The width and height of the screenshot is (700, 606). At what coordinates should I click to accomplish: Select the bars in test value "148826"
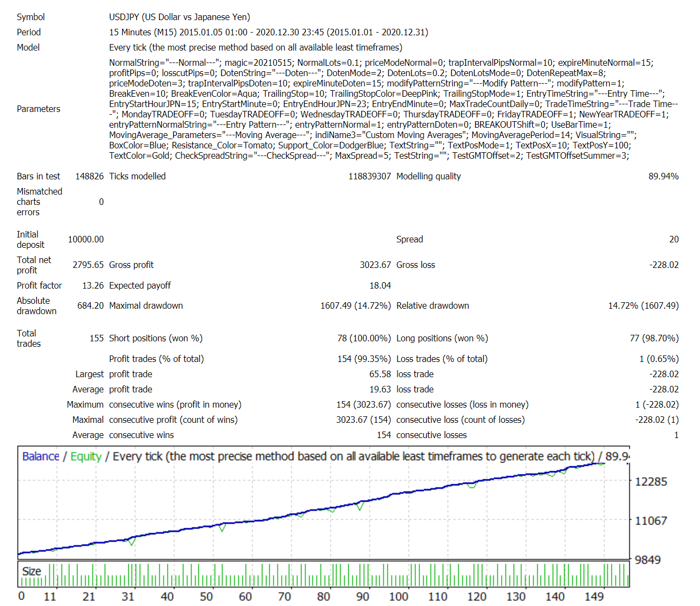[x=90, y=177]
